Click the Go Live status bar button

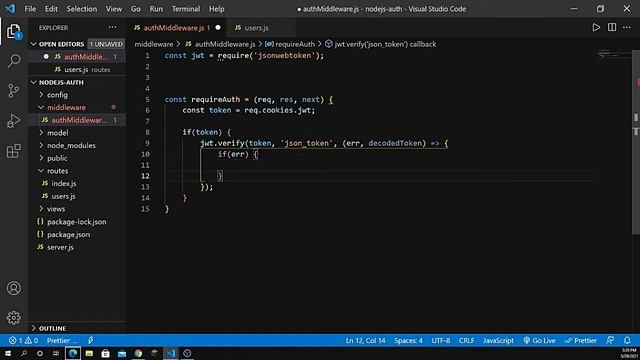(539, 340)
